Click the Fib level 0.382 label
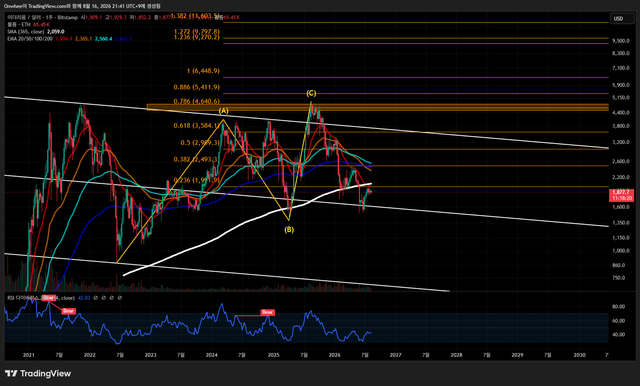 click(x=196, y=159)
